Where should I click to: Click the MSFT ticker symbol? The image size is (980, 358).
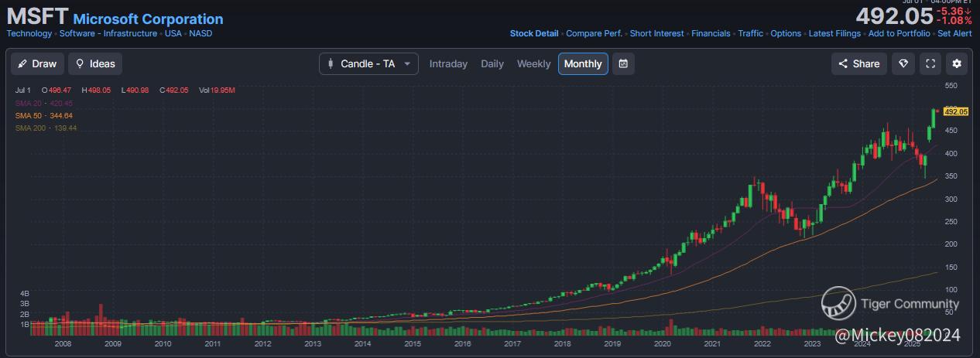(x=37, y=17)
